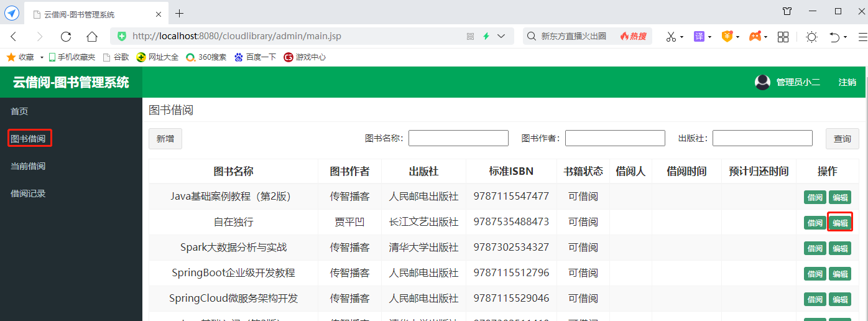Screen dimensions: 868x321
Task: Focus the 图书名称 search field
Action: pos(458,138)
